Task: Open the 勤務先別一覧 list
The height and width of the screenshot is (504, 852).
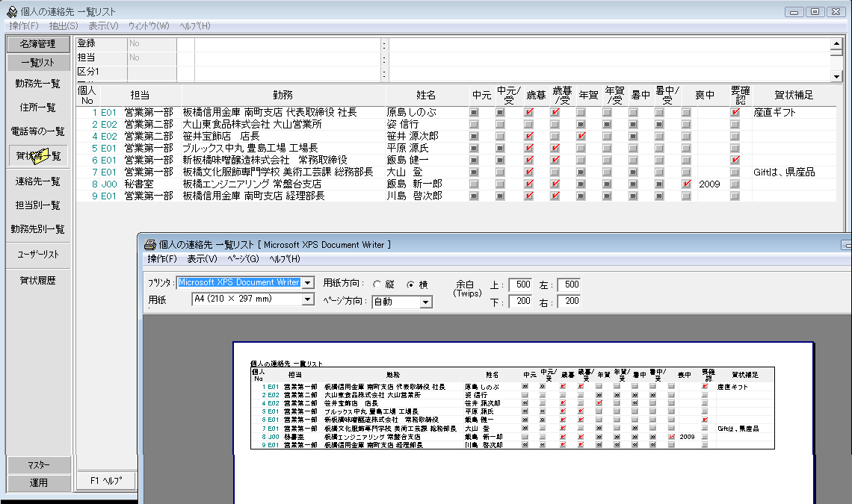Action: coord(38,229)
